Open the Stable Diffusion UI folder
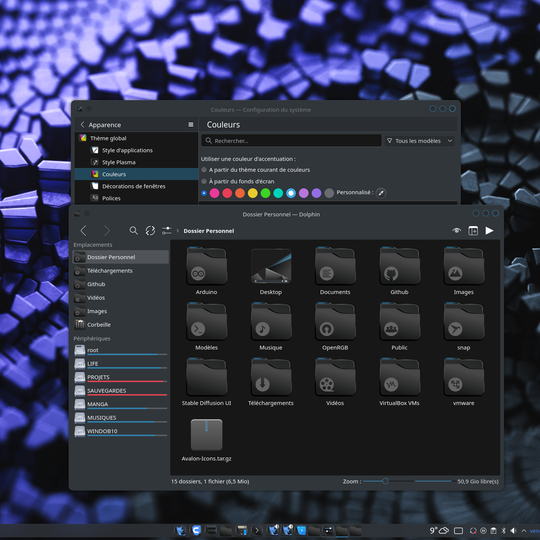 tap(206, 376)
